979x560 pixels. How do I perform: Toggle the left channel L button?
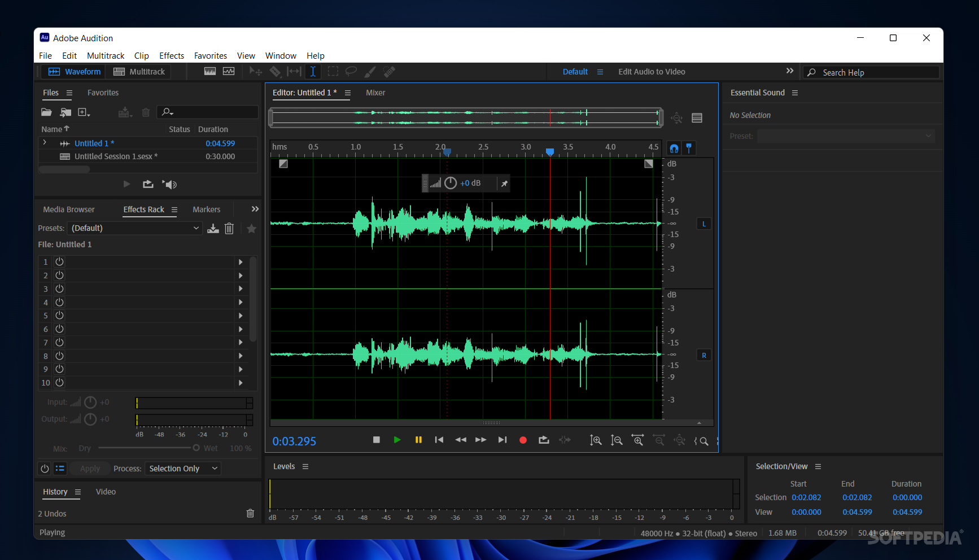pyautogui.click(x=704, y=224)
